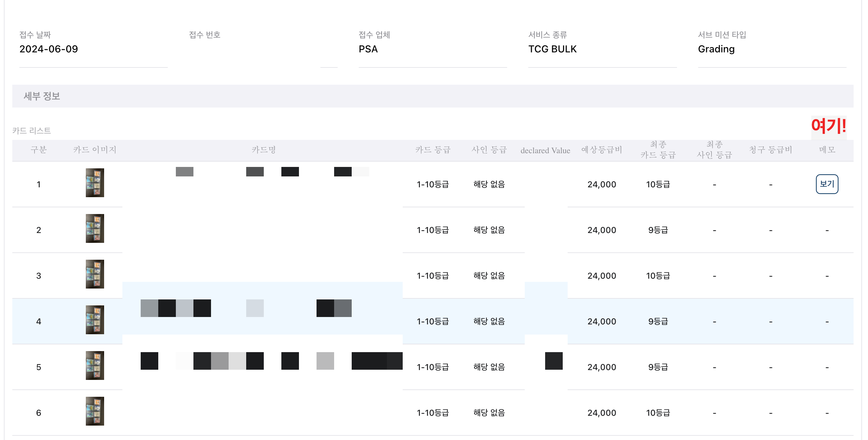Click the 보기 memo button in row 1
The height and width of the screenshot is (440, 868).
coord(827,184)
